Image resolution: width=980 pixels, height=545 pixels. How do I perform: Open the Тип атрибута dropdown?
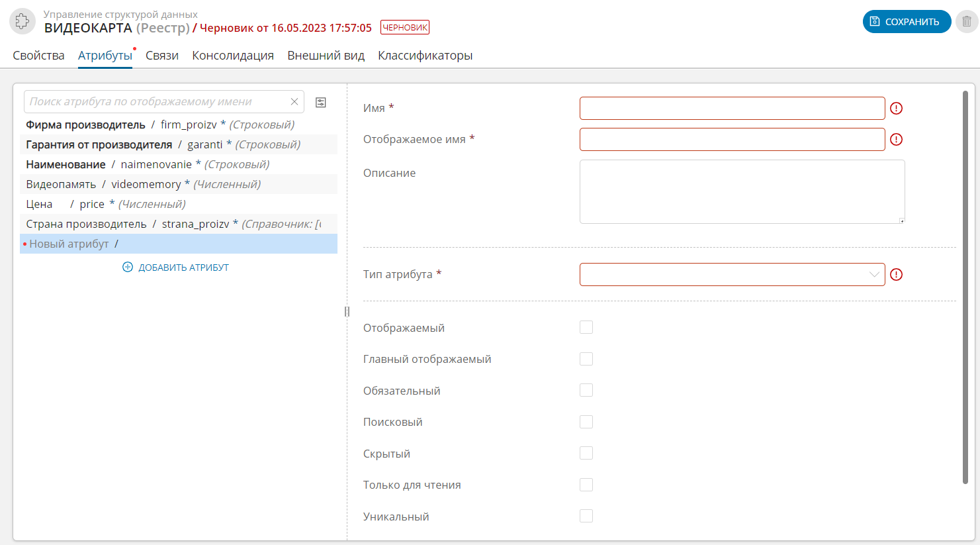[732, 275]
